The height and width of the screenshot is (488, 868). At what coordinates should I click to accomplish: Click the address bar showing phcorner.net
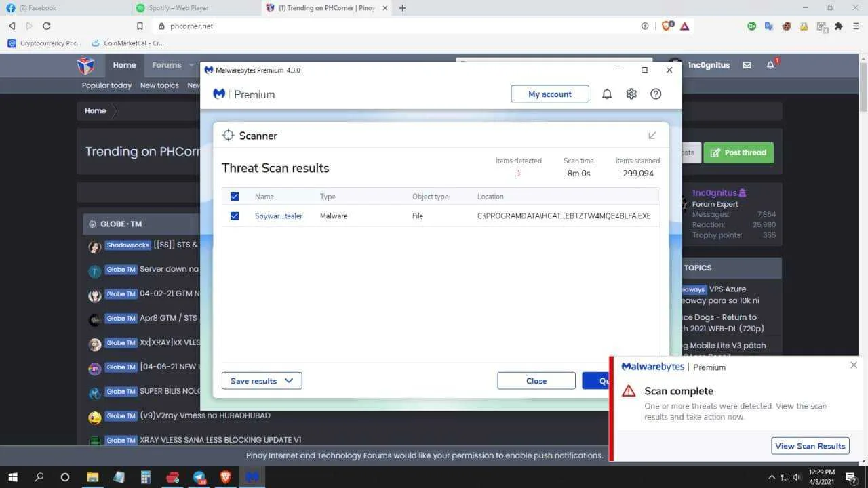(400, 26)
